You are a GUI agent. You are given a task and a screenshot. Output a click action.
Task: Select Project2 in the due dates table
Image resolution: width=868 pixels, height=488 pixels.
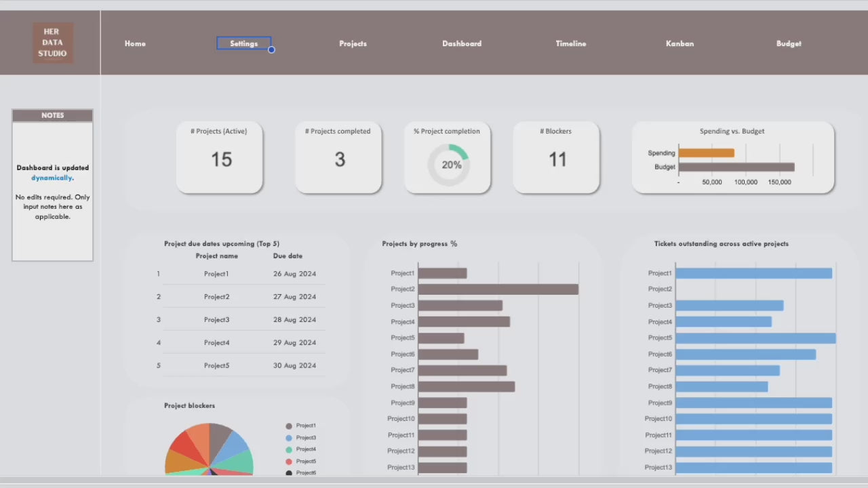tap(216, 297)
